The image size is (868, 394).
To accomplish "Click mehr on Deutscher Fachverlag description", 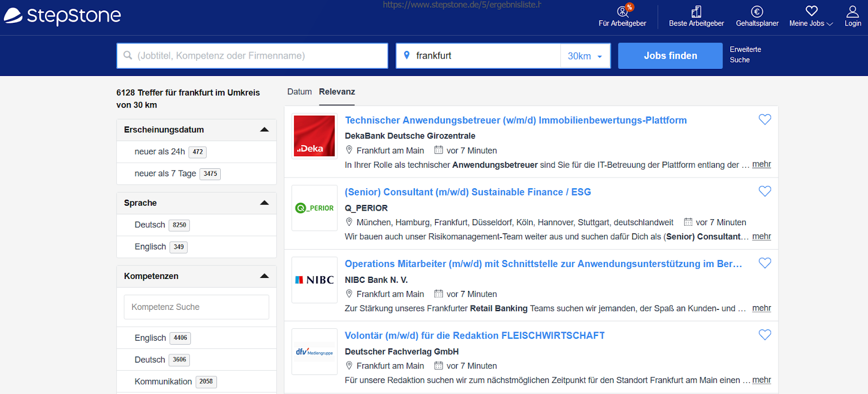I will point(761,380).
